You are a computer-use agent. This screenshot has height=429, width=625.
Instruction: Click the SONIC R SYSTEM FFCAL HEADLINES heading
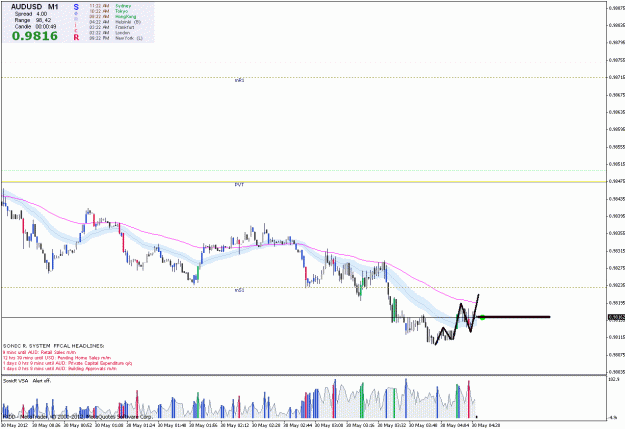click(53, 346)
